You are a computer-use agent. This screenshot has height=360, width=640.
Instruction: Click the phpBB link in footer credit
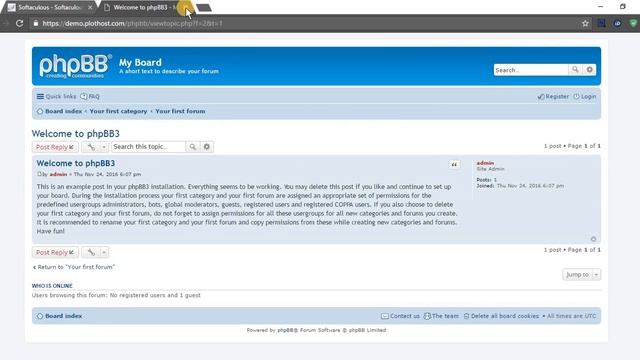288,330
